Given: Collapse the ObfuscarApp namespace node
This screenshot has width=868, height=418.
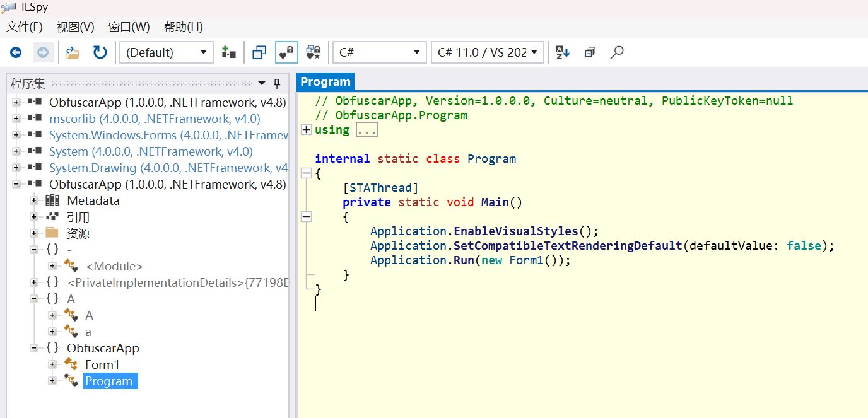Looking at the screenshot, I should click(34, 348).
